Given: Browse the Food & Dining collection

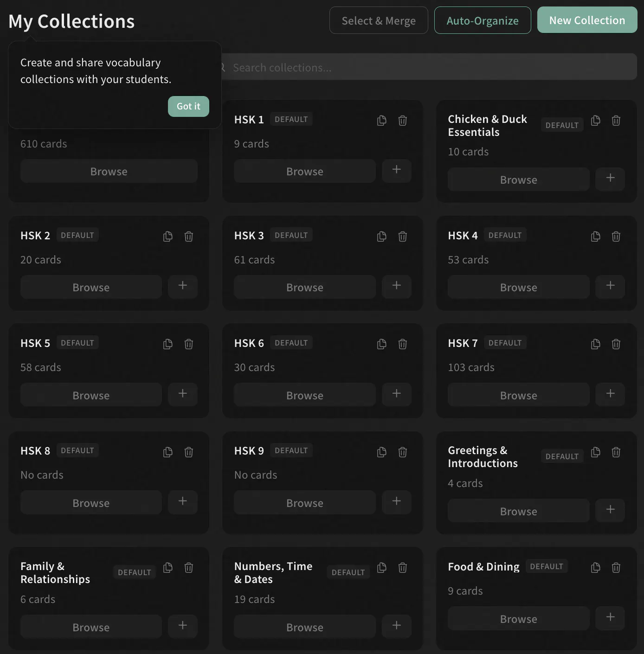Looking at the screenshot, I should [519, 619].
